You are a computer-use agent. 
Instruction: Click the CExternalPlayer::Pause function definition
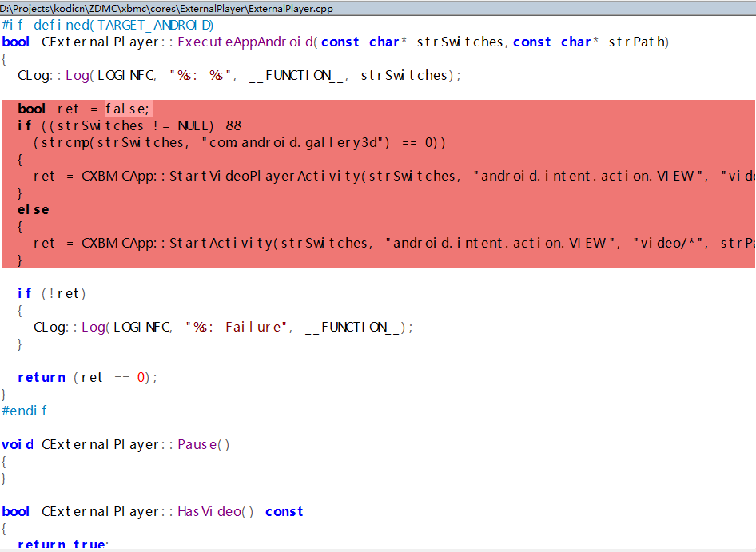(x=135, y=444)
